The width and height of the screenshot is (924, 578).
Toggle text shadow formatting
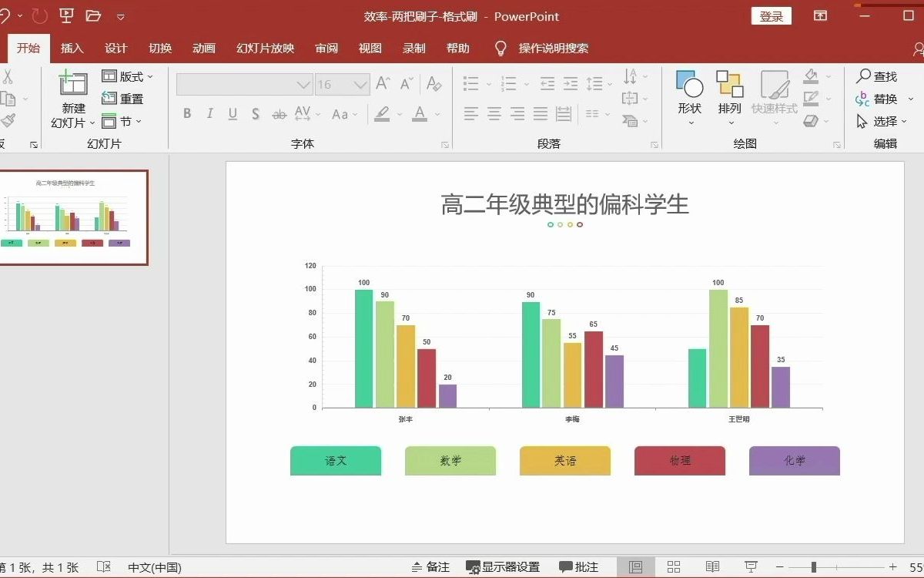coord(255,113)
